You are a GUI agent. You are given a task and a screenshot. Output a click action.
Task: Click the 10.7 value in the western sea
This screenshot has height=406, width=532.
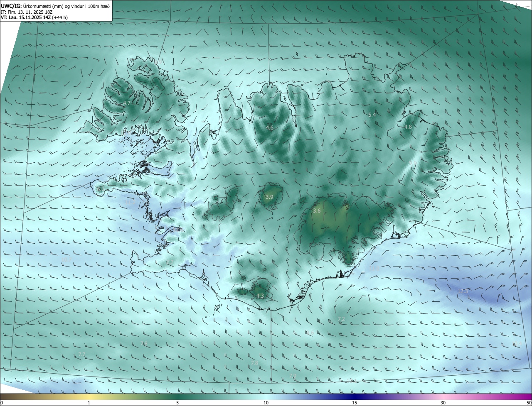tap(66, 260)
